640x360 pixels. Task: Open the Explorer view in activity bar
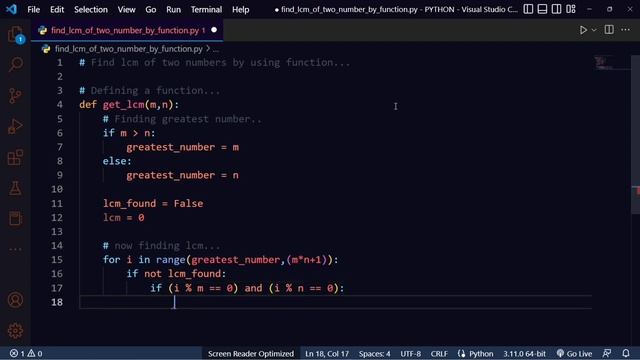(16, 34)
